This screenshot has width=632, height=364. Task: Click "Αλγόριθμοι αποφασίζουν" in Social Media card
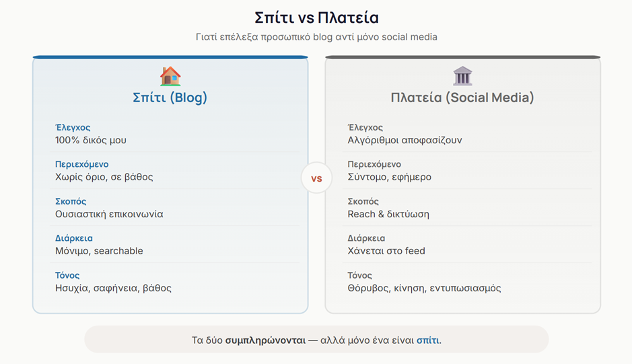(x=405, y=141)
